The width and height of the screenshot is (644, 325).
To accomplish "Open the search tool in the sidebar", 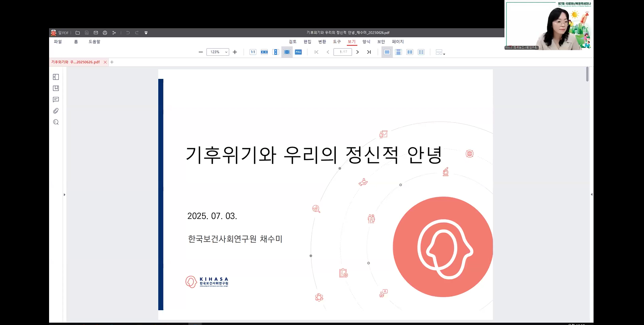I will click(x=56, y=122).
